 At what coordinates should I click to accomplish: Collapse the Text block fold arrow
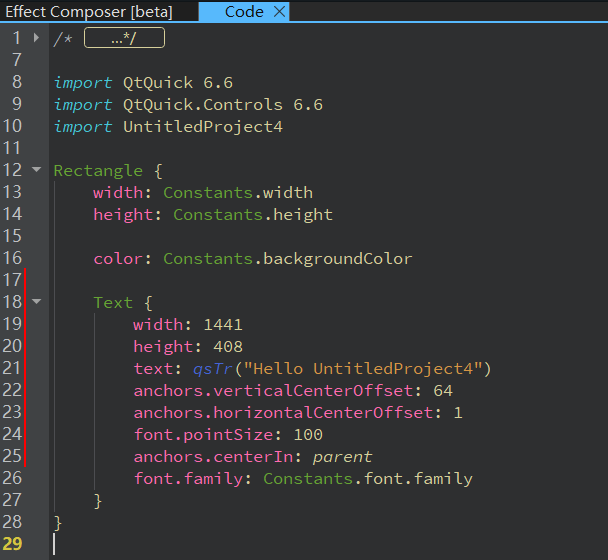(x=37, y=302)
